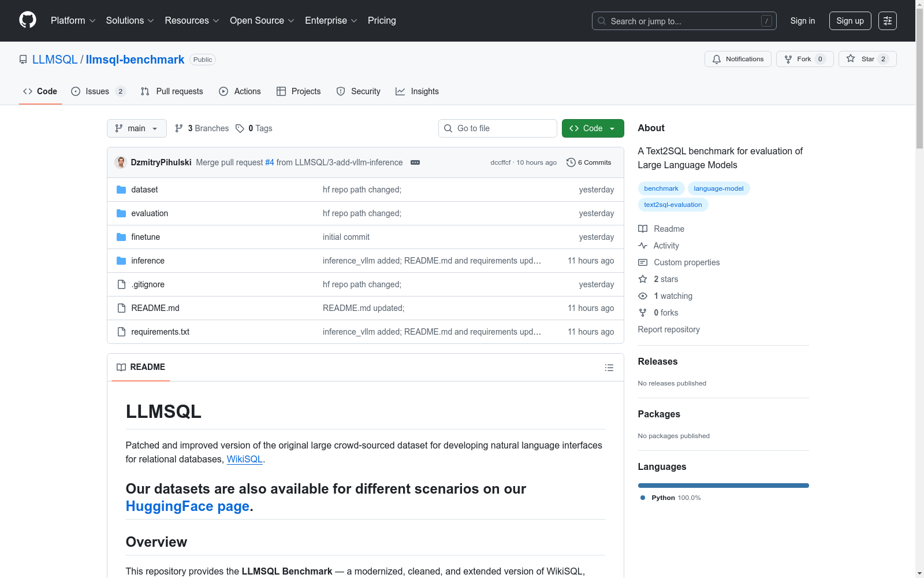Click the inference folder icon
This screenshot has height=578, width=924.
pos(121,261)
